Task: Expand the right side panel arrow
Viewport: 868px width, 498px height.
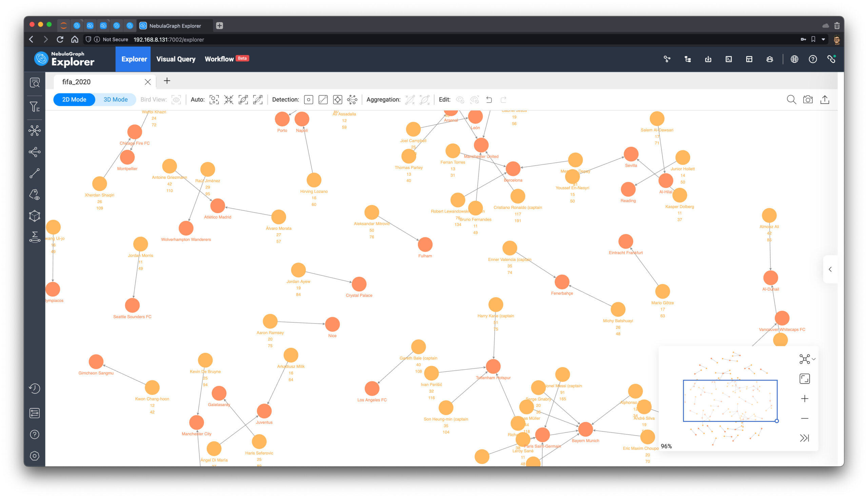Action: click(830, 269)
